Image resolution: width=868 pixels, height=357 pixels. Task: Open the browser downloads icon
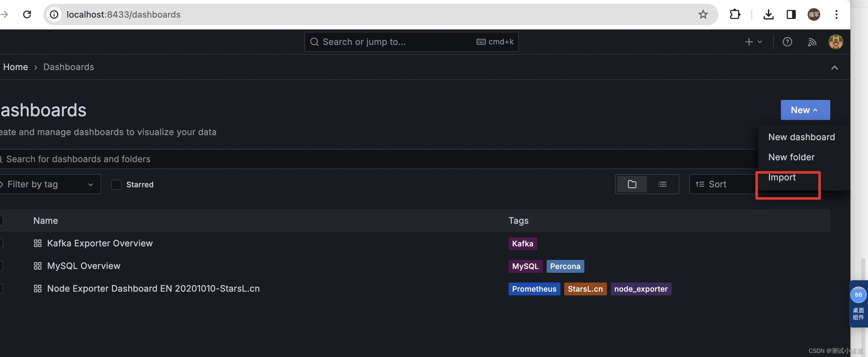[768, 14]
